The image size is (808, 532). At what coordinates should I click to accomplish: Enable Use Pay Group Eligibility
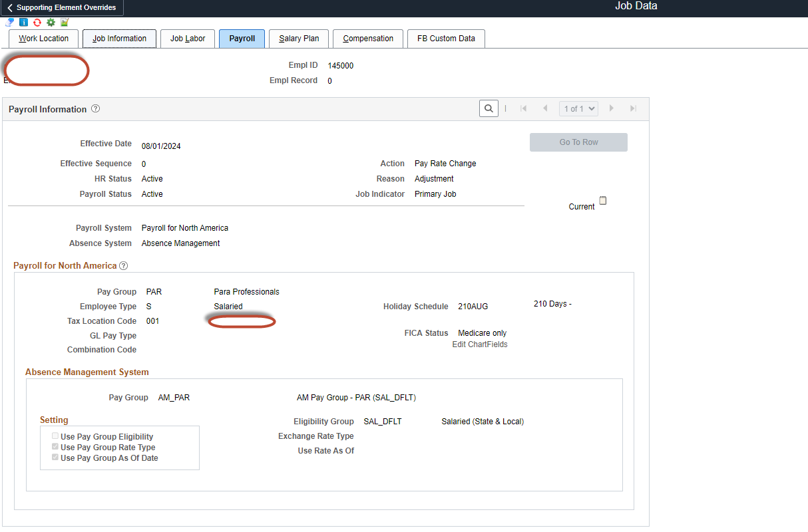[x=55, y=435]
